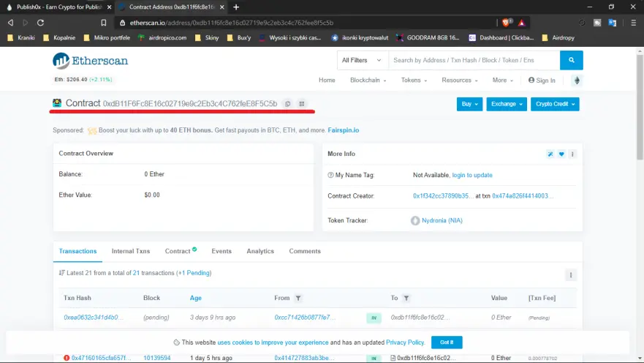Viewport: 644px width, 363px height.
Task: Open the Ethereum network icon menu
Action: click(577, 81)
